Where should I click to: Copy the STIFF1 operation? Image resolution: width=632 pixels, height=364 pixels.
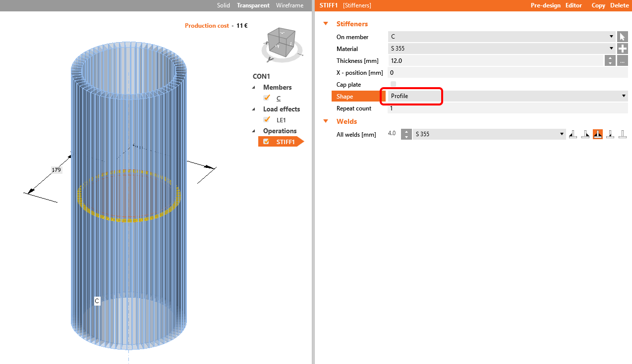pyautogui.click(x=598, y=5)
